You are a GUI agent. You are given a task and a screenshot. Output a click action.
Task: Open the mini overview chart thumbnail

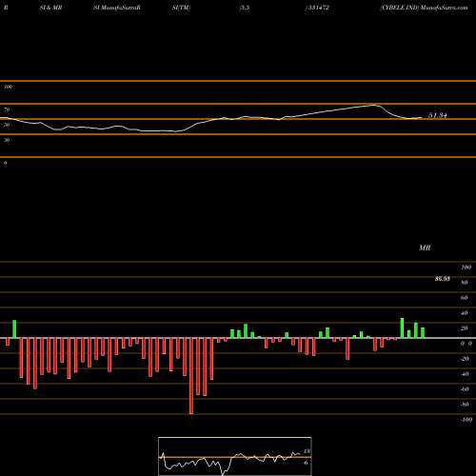click(x=235, y=456)
